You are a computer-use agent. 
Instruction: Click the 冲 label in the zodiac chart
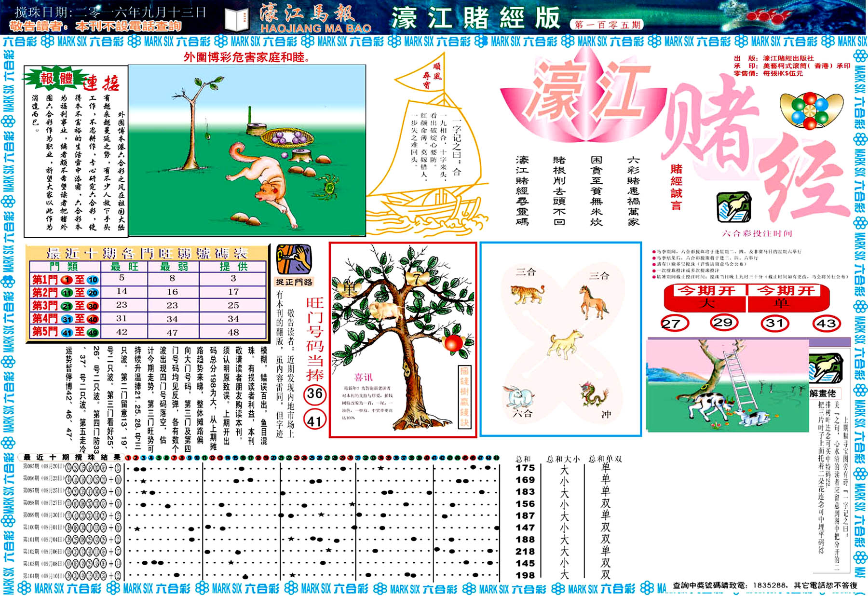click(x=606, y=415)
